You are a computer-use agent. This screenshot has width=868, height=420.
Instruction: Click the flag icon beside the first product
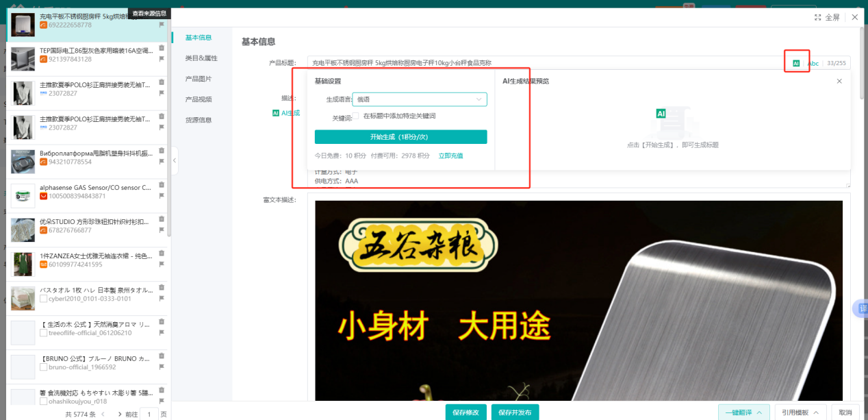click(162, 25)
